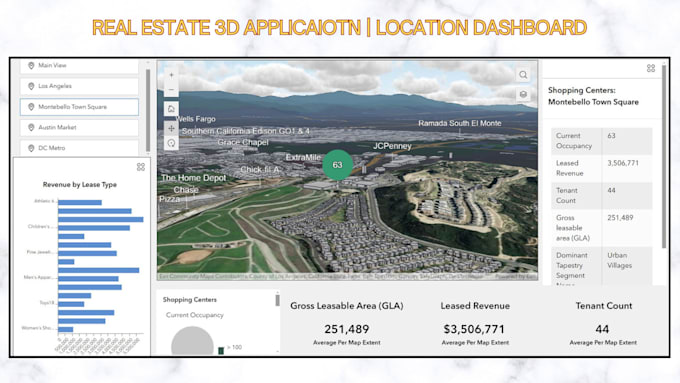Click the Wells Fargo map label
This screenshot has width=680, height=383.
196,119
